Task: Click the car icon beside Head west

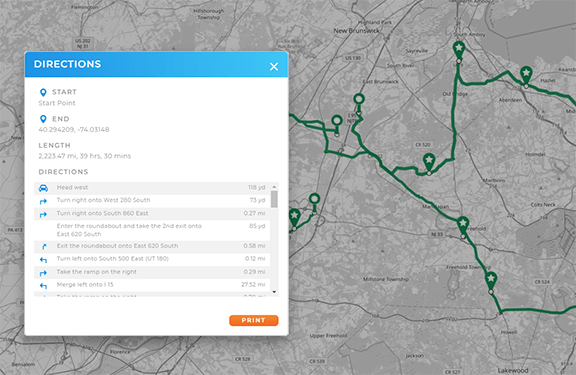Action: point(43,188)
